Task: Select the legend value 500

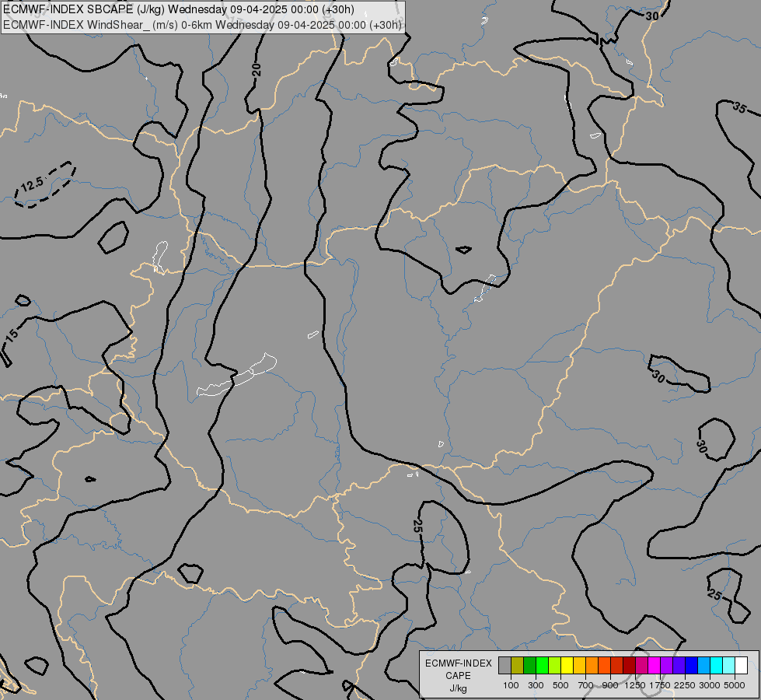Action: 560,685
